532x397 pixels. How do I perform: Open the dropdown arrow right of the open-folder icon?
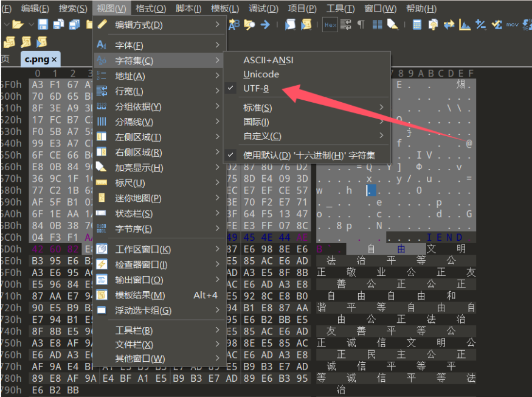coord(31,24)
